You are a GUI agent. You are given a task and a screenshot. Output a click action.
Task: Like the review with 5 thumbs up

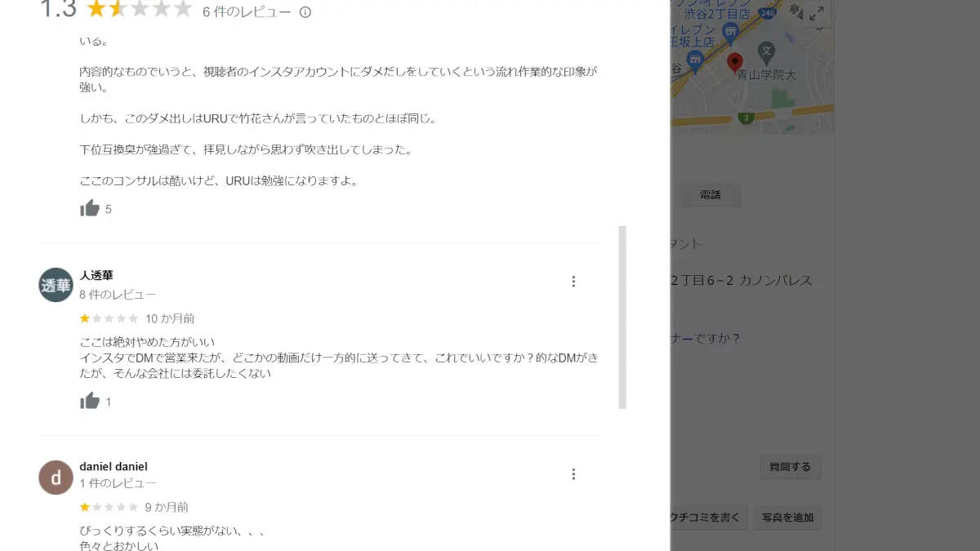click(90, 208)
